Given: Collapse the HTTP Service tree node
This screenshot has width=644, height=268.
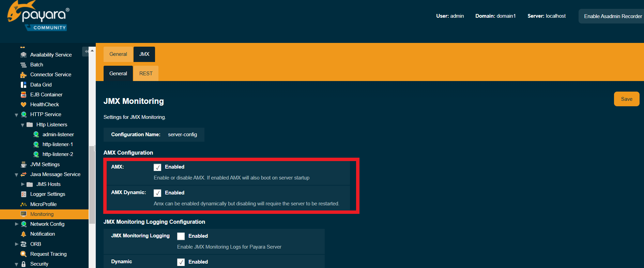Looking at the screenshot, I should 16,115.
